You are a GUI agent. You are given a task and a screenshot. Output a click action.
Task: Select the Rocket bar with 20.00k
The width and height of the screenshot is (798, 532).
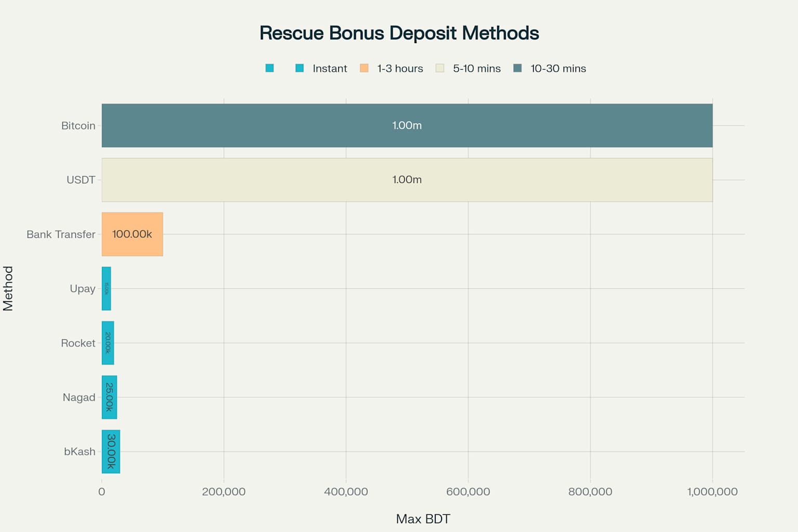tap(108, 343)
